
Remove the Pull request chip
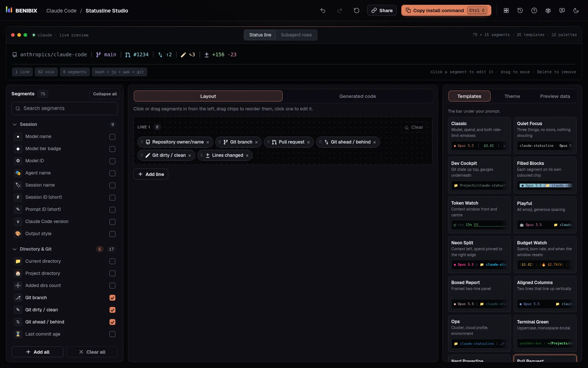pos(308,142)
